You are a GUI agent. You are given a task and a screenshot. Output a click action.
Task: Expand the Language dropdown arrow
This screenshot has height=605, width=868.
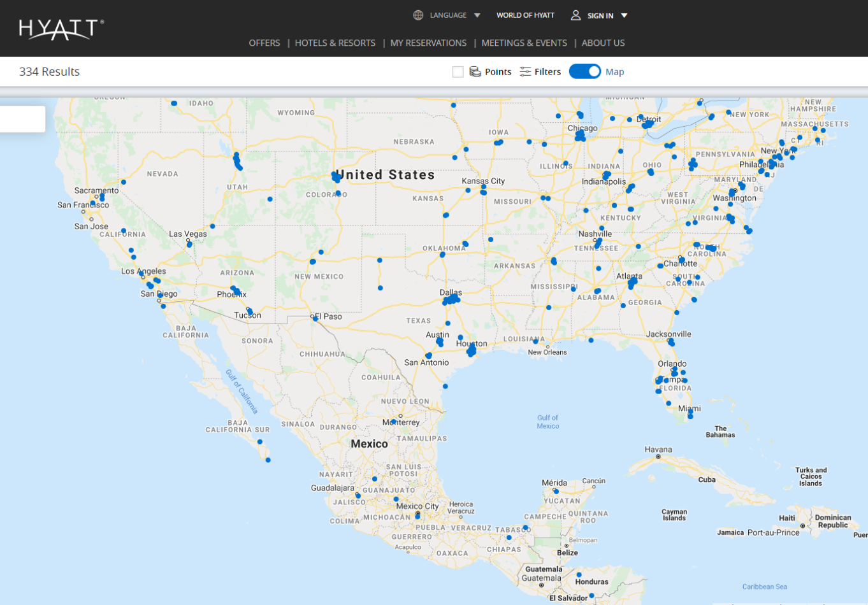point(477,15)
